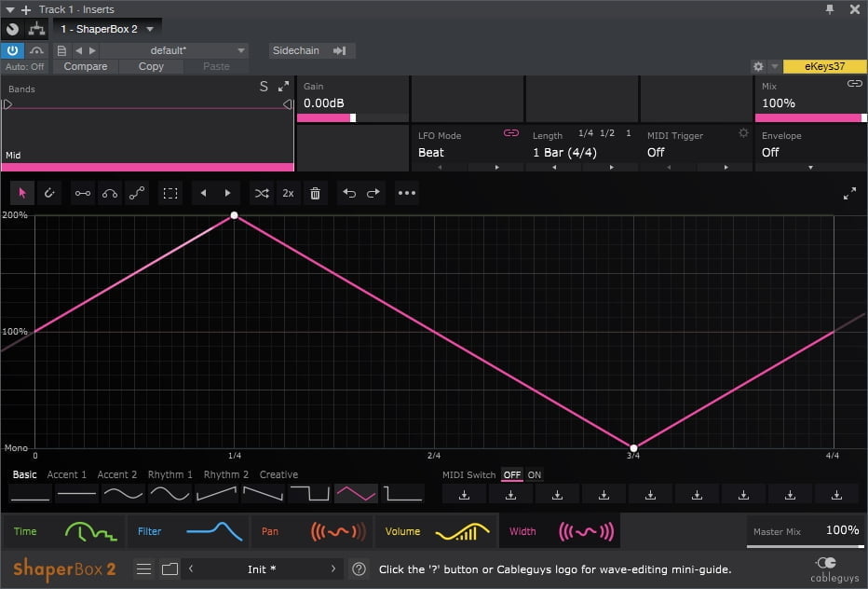The image size is (868, 589).
Task: Click the 2x double wave button
Action: (x=288, y=193)
